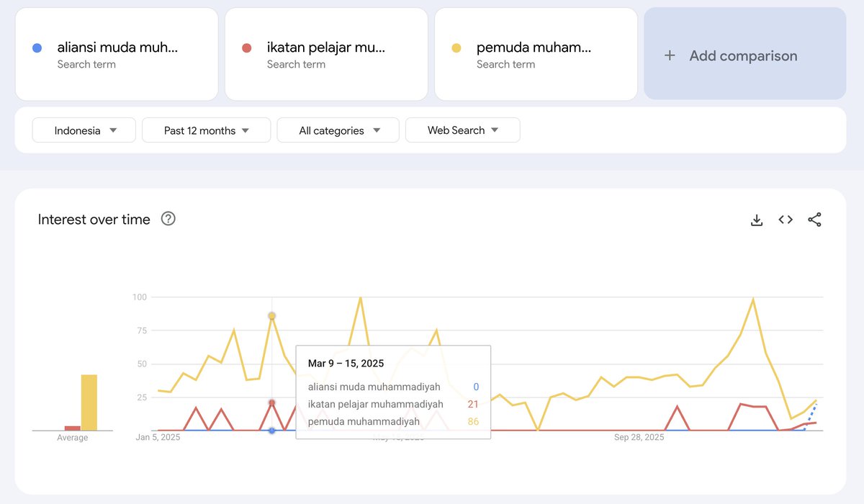Click the red data point for Mar 9 – 15

click(x=271, y=402)
